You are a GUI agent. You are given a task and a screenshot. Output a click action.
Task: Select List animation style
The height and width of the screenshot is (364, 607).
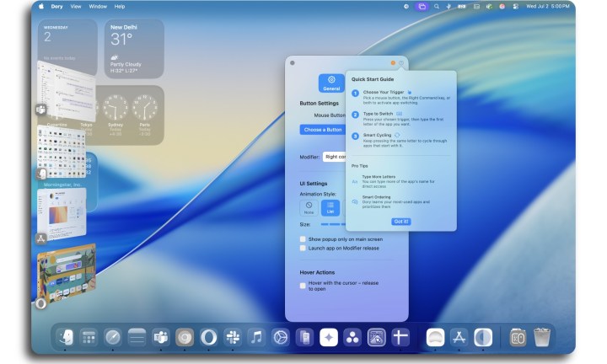331,206
